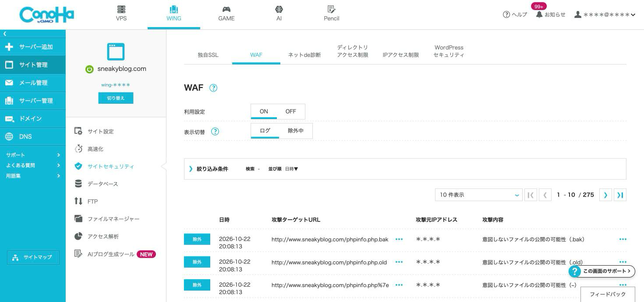Image resolution: width=644 pixels, height=302 pixels.
Task: Switch to IPアクセス制限 tab
Action: click(401, 55)
